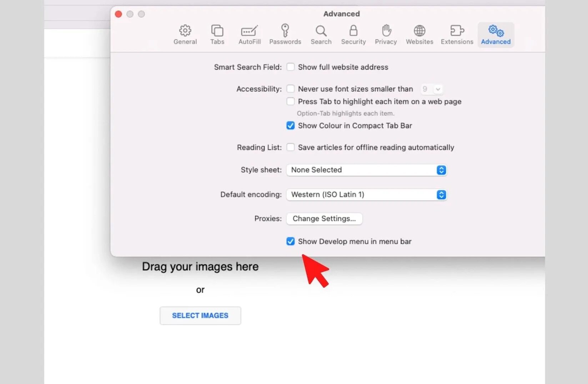588x384 pixels.
Task: Click the 'Smart Search Field:' label
Action: pyautogui.click(x=248, y=67)
